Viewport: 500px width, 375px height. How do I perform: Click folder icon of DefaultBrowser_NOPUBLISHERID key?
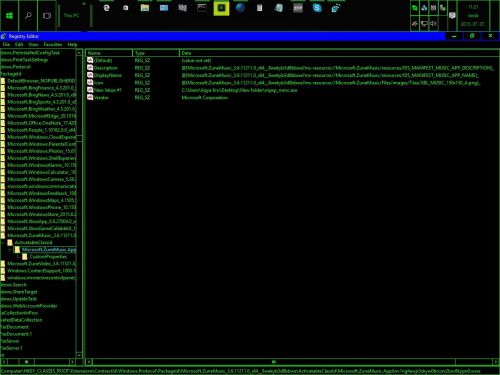pyautogui.click(x=3, y=81)
